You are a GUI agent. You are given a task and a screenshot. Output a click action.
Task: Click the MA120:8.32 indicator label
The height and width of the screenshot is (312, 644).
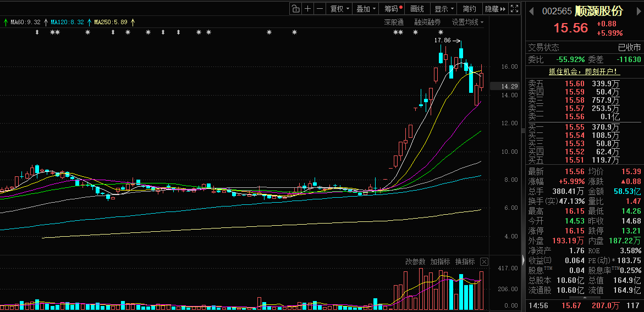pos(67,22)
